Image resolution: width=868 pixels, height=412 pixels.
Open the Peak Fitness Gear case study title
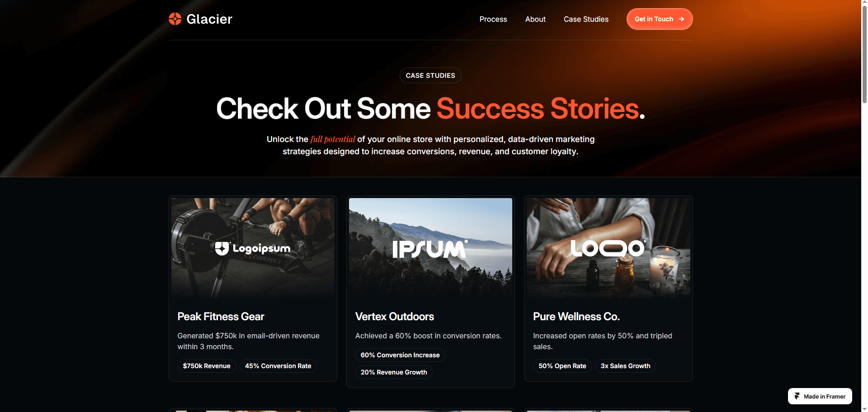point(221,317)
